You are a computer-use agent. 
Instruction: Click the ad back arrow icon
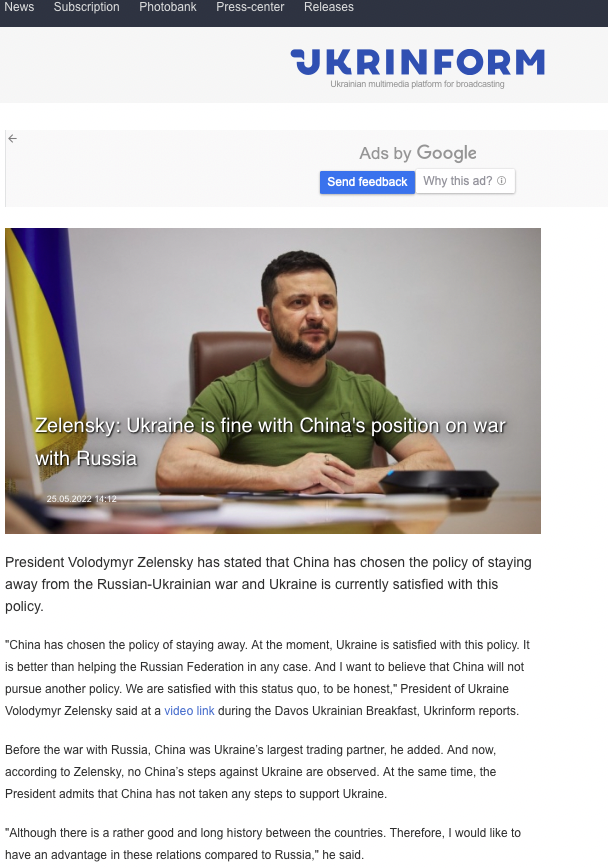[x=12, y=138]
